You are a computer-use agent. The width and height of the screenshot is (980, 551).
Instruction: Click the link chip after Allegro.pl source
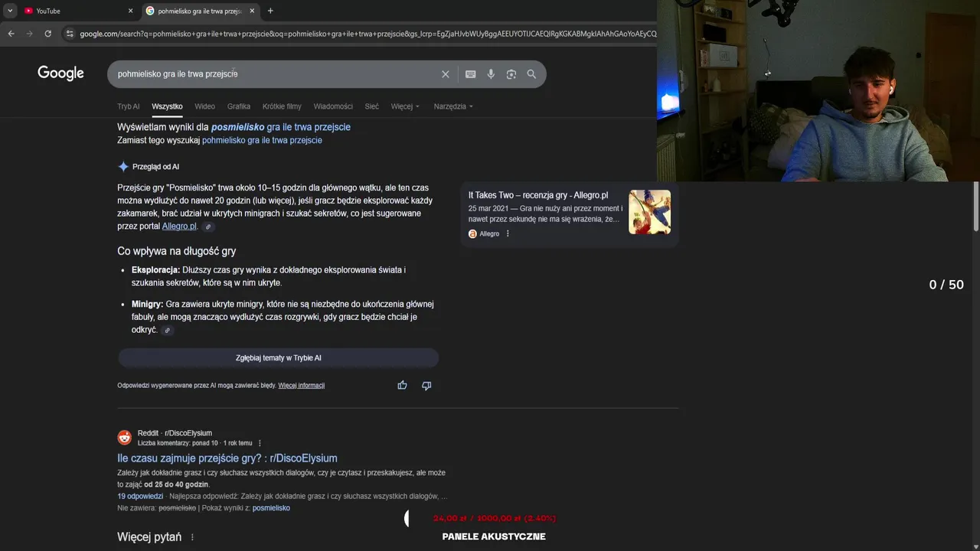tap(207, 227)
